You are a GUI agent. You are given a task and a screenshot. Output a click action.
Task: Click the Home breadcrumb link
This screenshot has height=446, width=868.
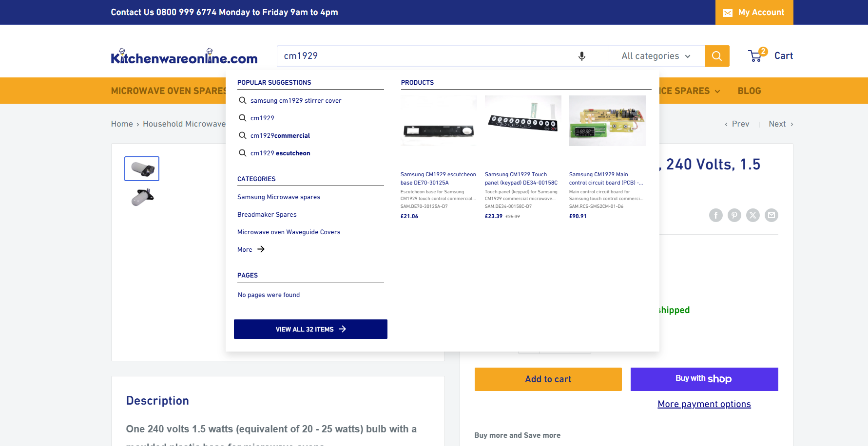(122, 124)
